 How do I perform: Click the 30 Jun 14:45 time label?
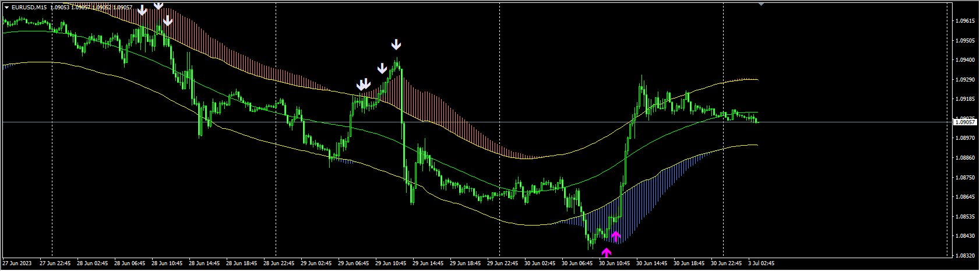[651, 263]
